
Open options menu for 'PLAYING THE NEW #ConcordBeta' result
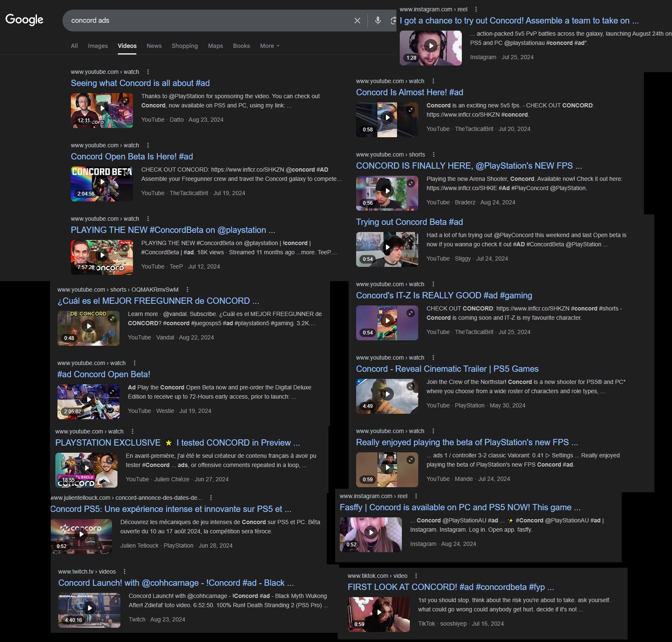[x=148, y=219]
